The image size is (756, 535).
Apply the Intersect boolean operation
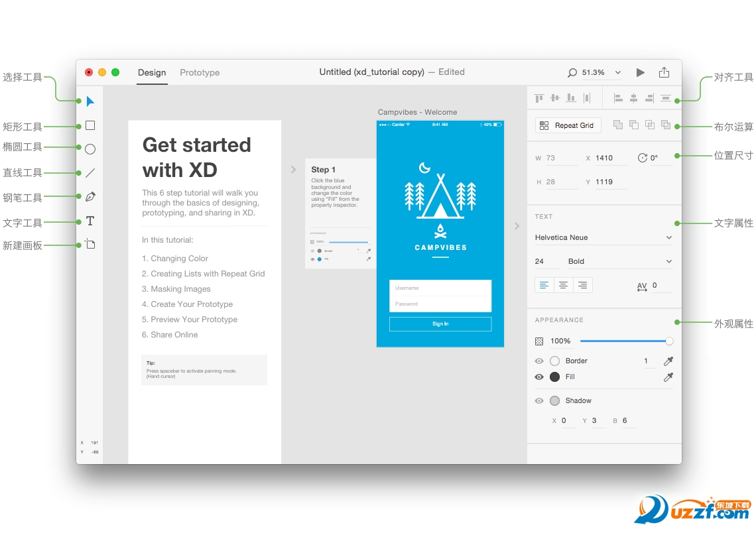(x=650, y=125)
